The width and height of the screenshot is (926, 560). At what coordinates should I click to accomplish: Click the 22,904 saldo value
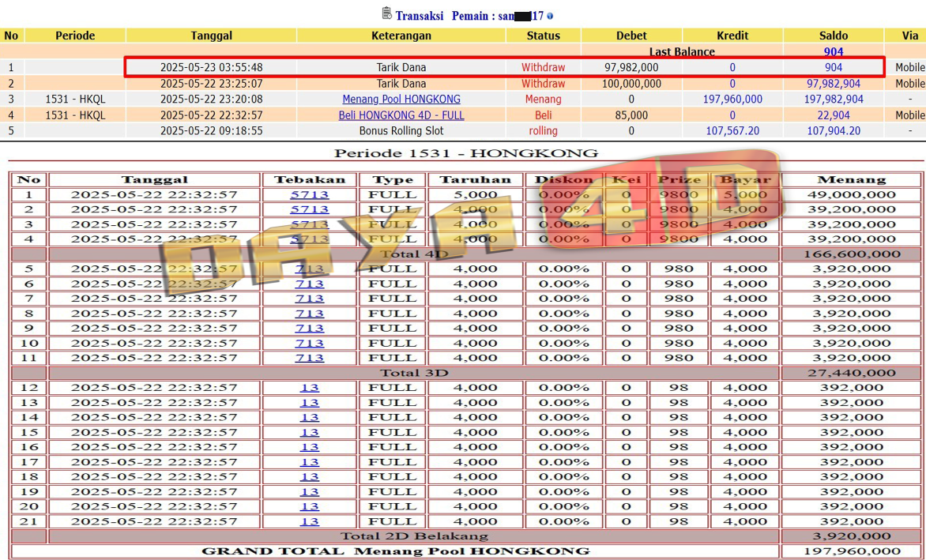click(x=834, y=115)
